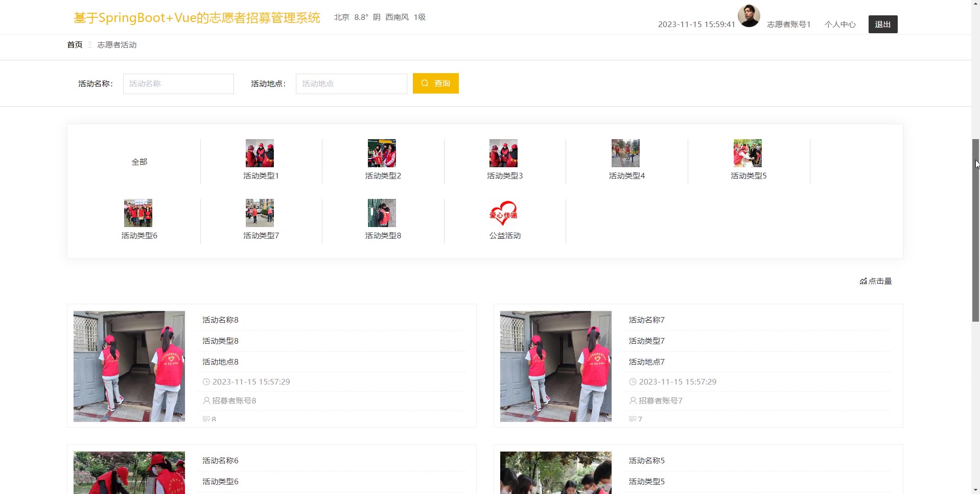
Task: Click 活动类型6 label in 活动名称6 card
Action: pos(220,482)
